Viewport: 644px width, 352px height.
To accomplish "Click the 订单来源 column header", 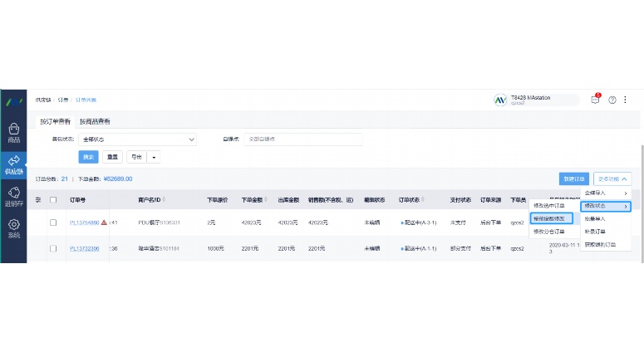I will [491, 200].
